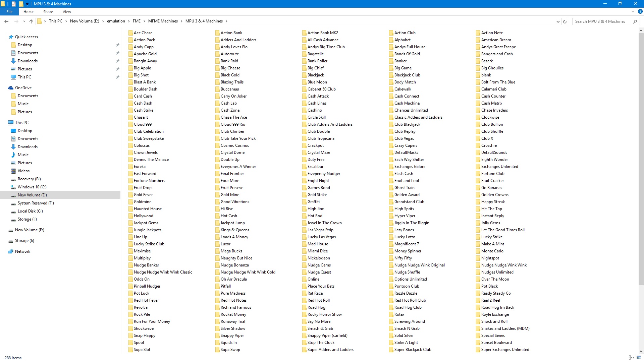Select the Blackjack Club folder icon
This screenshot has width=644, height=362.
[x=391, y=75]
